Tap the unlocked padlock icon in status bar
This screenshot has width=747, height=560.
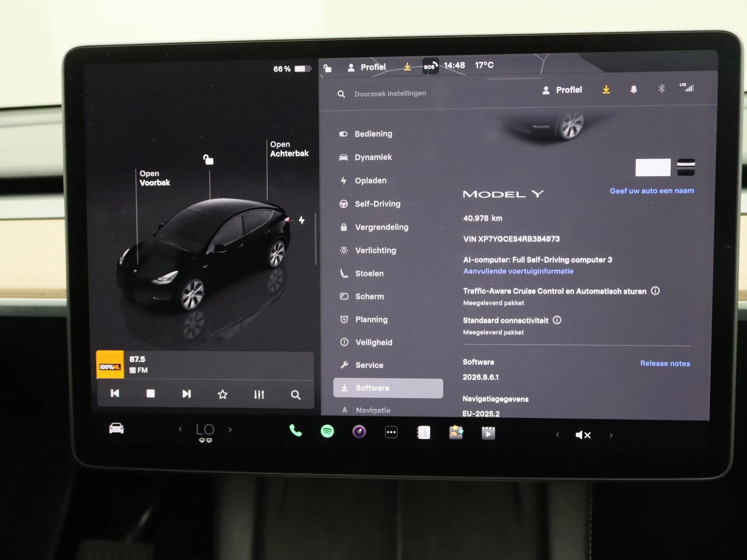click(328, 68)
